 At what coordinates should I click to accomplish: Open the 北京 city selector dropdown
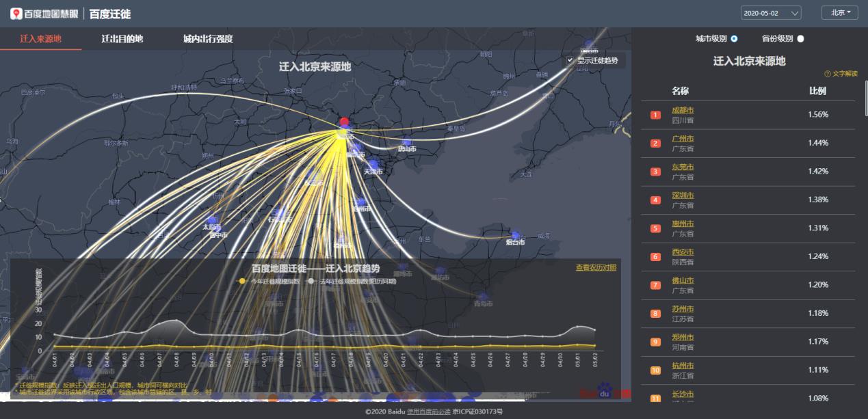840,13
